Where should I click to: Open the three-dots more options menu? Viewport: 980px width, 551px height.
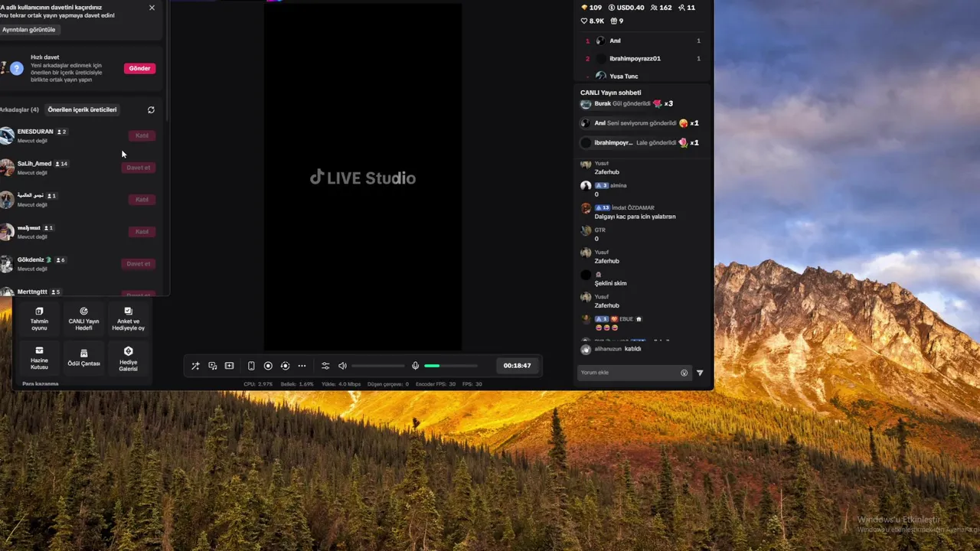click(x=302, y=366)
